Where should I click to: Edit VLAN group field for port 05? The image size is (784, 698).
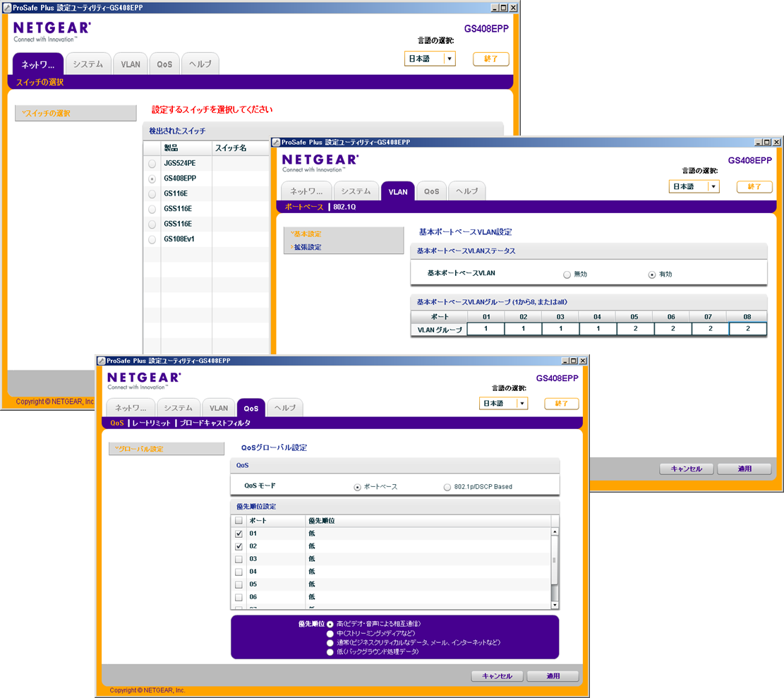tap(636, 329)
